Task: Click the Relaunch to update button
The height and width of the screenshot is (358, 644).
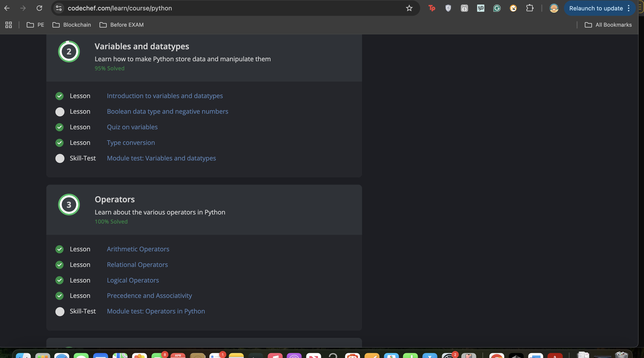Action: click(596, 8)
